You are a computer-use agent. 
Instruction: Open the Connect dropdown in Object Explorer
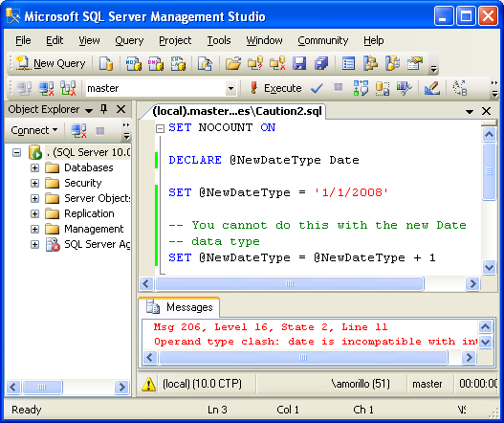(x=34, y=130)
